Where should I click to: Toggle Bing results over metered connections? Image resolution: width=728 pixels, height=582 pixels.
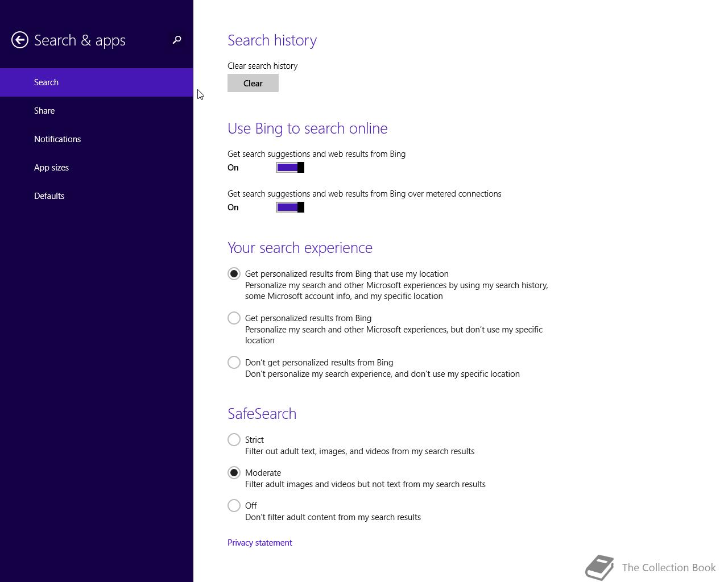click(290, 207)
